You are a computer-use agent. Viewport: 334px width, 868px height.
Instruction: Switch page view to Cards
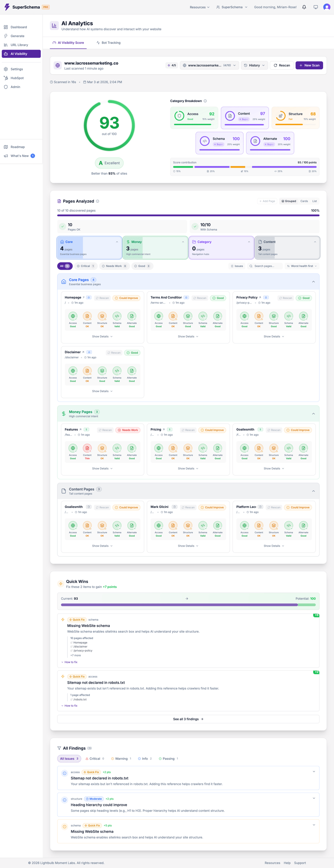click(304, 201)
